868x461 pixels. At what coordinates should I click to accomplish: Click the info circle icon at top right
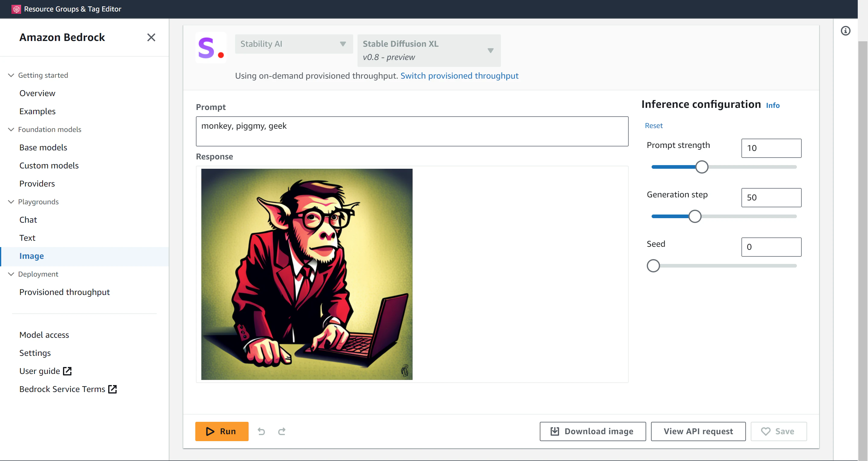[845, 31]
